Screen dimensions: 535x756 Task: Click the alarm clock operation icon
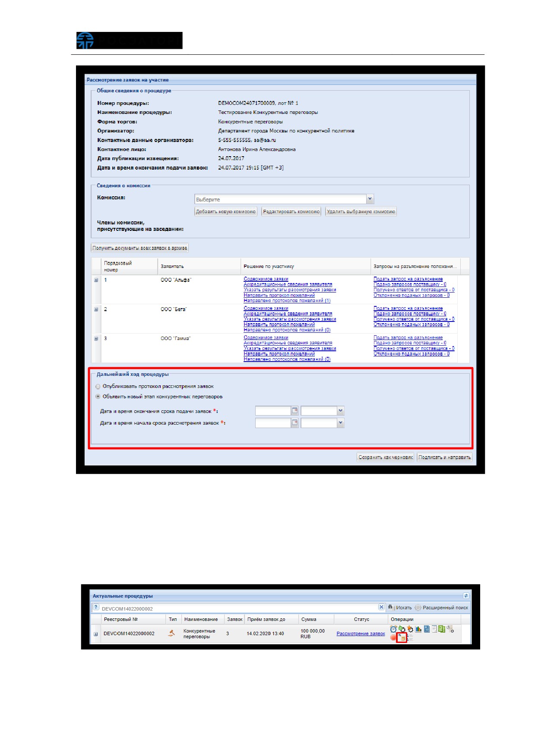[x=393, y=629]
